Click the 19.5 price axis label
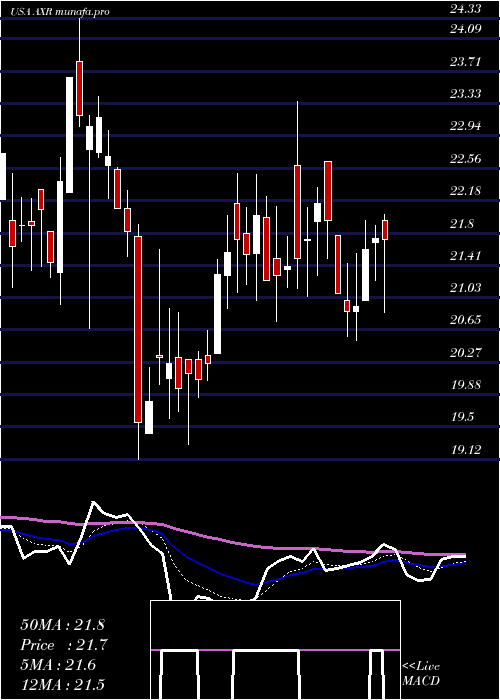Viewport: 500px width, 700px height. pos(462,417)
